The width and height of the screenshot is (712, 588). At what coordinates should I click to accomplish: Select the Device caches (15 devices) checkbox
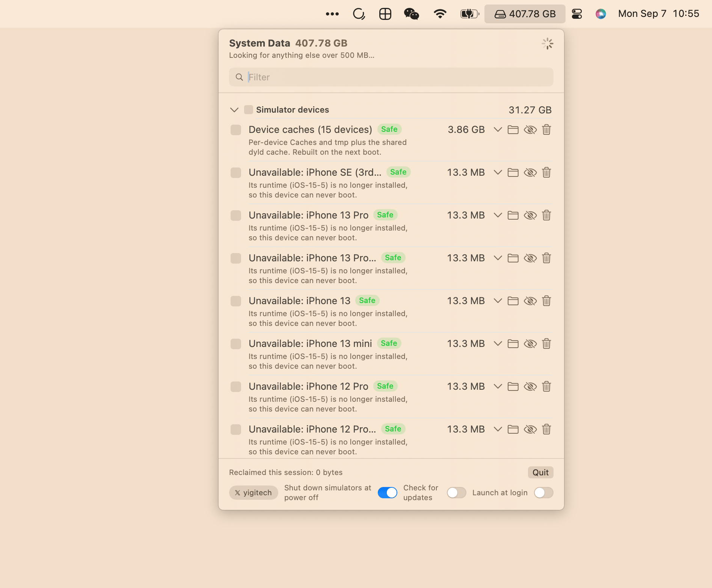coord(236,130)
